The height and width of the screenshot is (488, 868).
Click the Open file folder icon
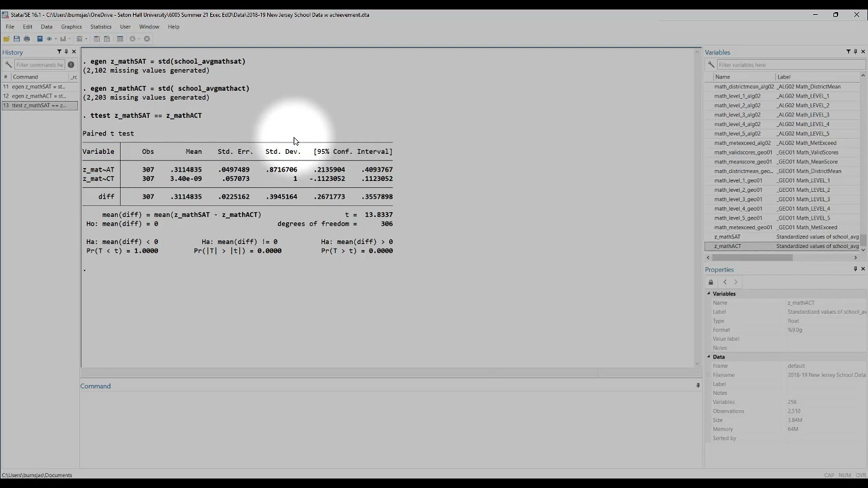tap(6, 39)
